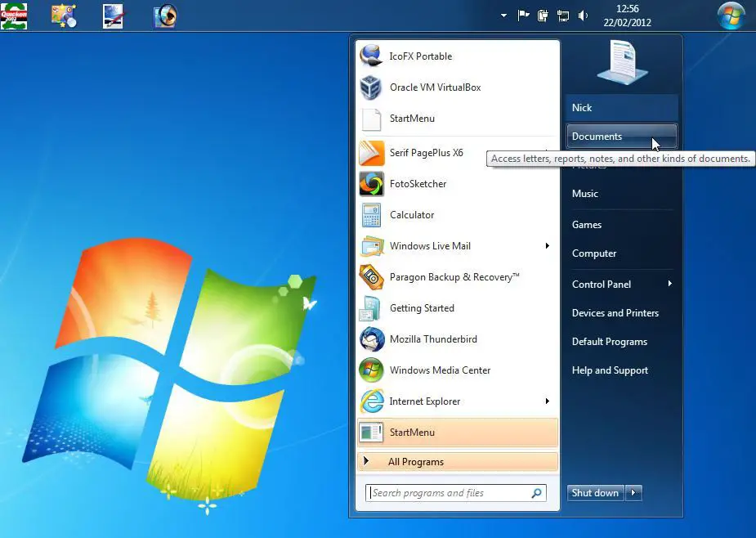The width and height of the screenshot is (756, 538).
Task: Launch Mozilla Thunderbird icon
Action: click(371, 339)
